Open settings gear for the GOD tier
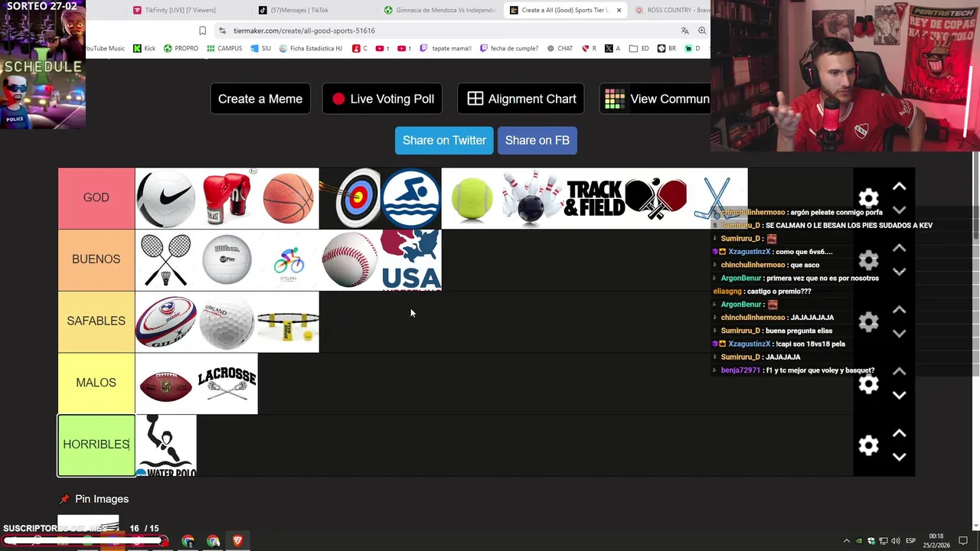The height and width of the screenshot is (551, 980). tap(868, 199)
